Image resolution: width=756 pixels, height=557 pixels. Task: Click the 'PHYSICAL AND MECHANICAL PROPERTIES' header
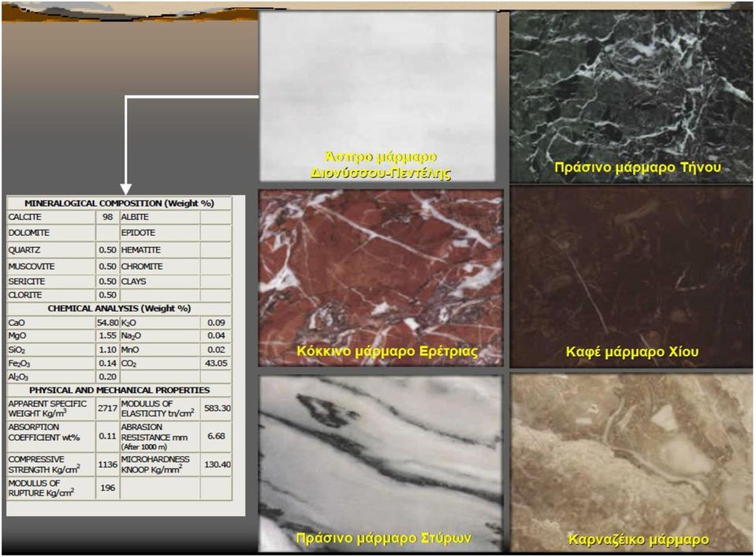tap(119, 390)
